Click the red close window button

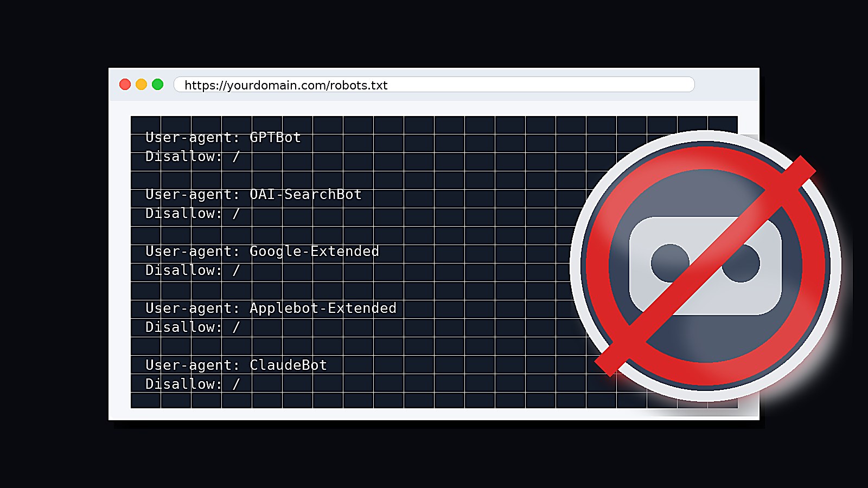click(x=125, y=85)
